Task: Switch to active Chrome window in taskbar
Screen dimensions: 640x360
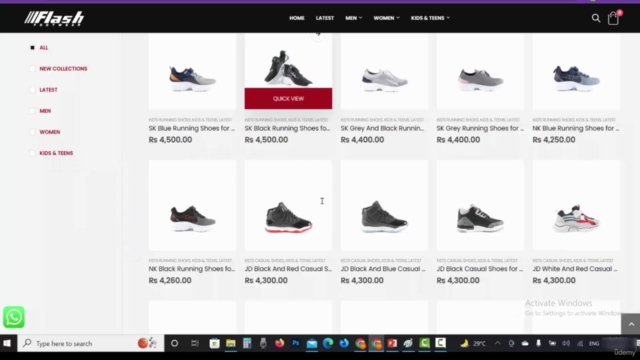Action: click(x=376, y=343)
